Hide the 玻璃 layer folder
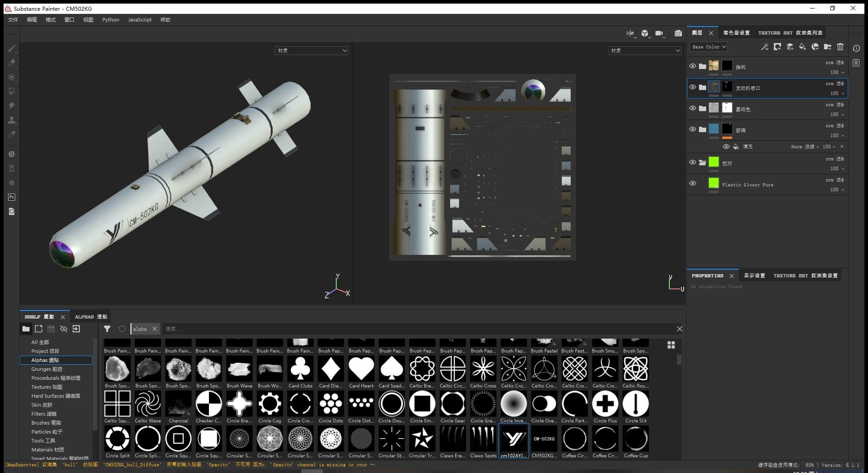Screen dimensions: 868x473 click(x=693, y=129)
